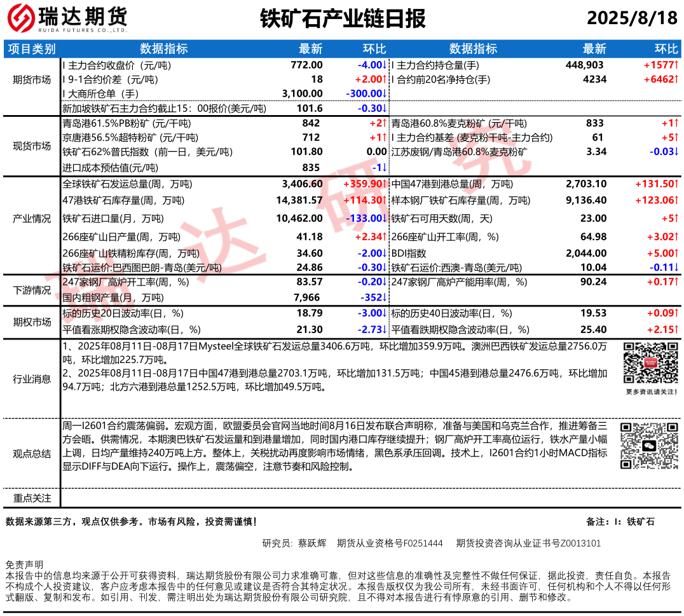Click the red up arrow beside +6462
The image size is (684, 616).
(676, 79)
